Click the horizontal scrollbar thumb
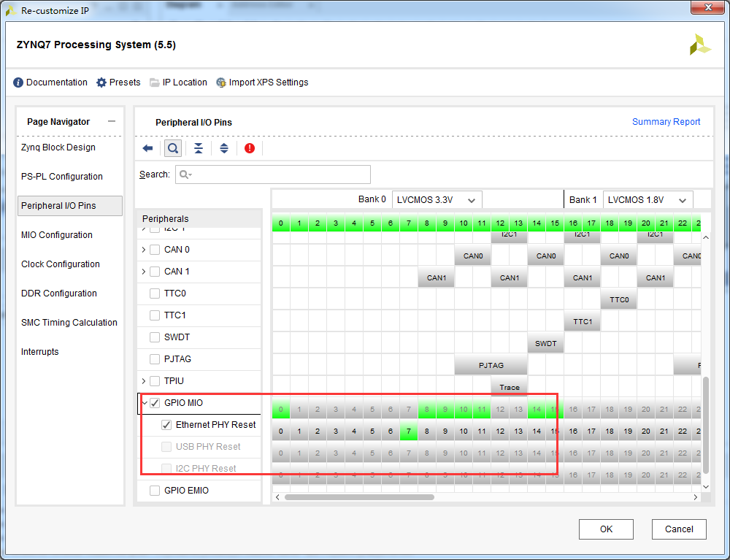This screenshot has height=560, width=730. click(359, 497)
